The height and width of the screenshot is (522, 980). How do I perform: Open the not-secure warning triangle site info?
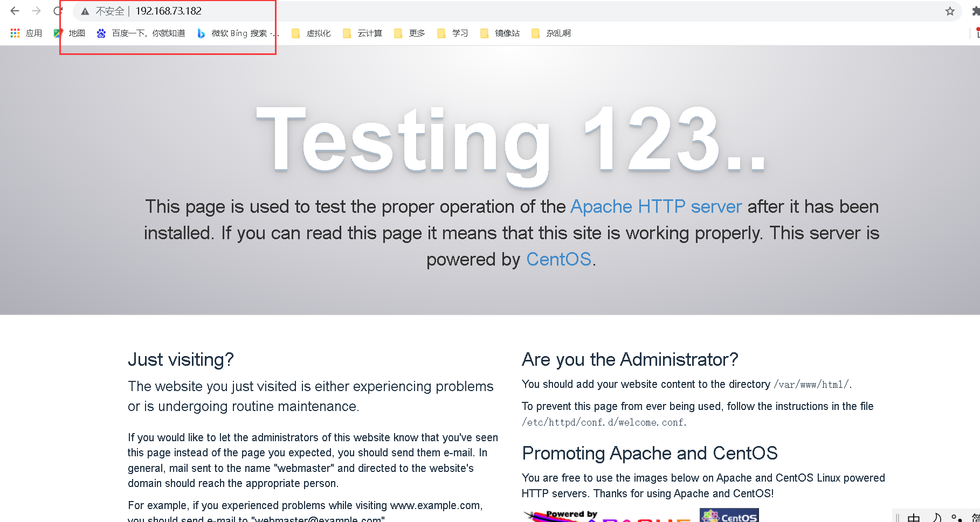click(x=85, y=11)
